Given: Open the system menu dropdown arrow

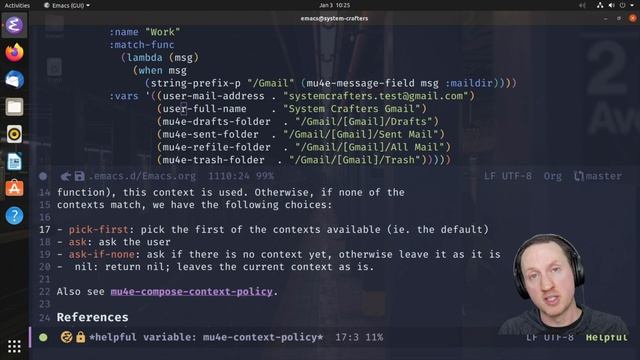Looking at the screenshot, I should point(632,5).
